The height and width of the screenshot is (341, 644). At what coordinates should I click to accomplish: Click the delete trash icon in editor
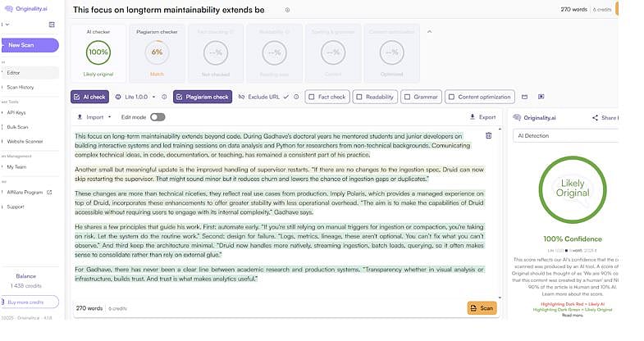(489, 135)
